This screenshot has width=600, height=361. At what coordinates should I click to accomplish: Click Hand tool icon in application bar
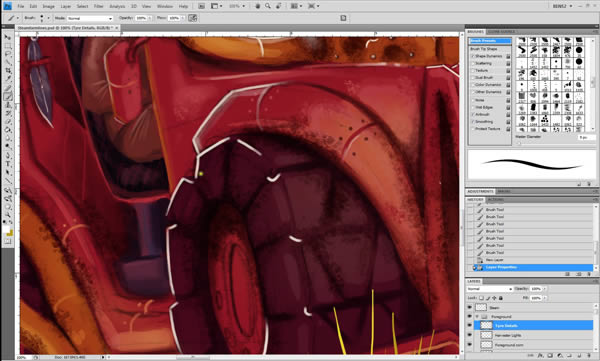[x=259, y=6]
